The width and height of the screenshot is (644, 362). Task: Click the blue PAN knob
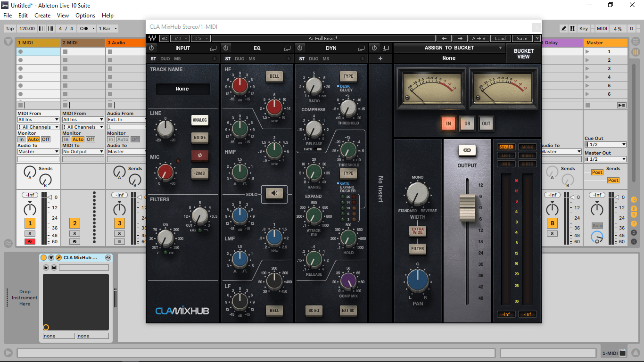tap(418, 280)
